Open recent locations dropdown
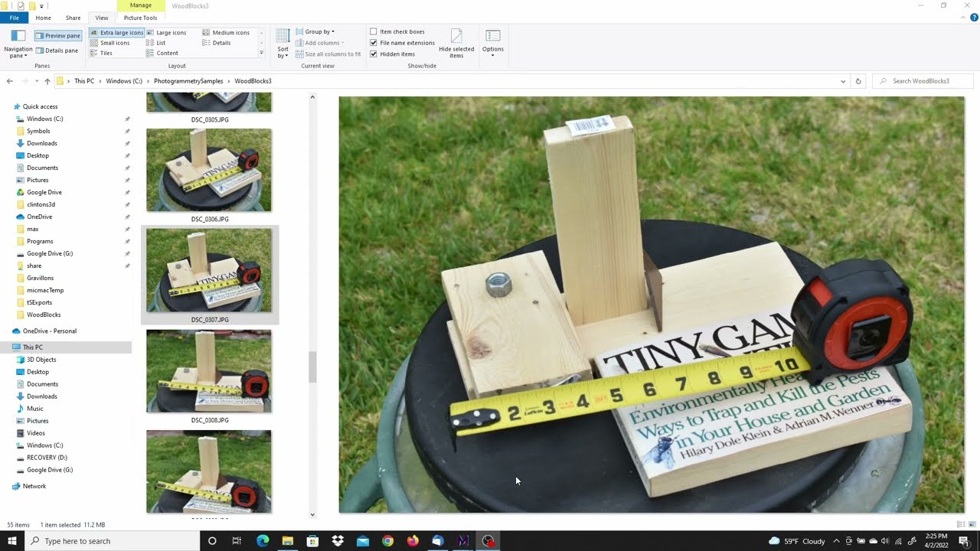Image resolution: width=980 pixels, height=551 pixels. (x=35, y=81)
